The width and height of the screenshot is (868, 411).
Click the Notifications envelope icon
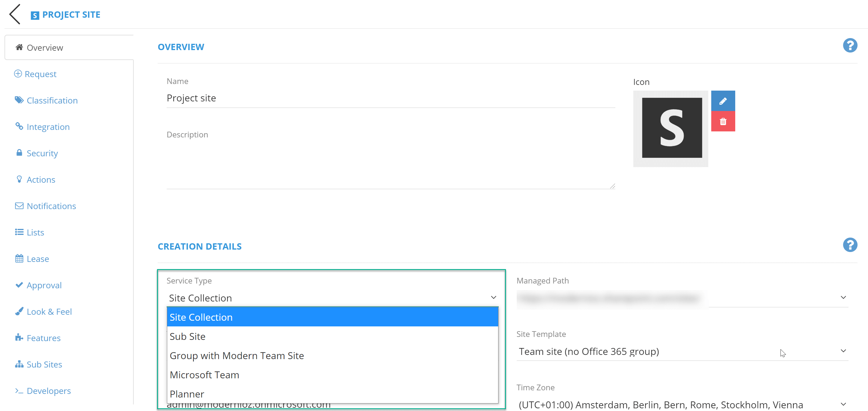coord(19,206)
